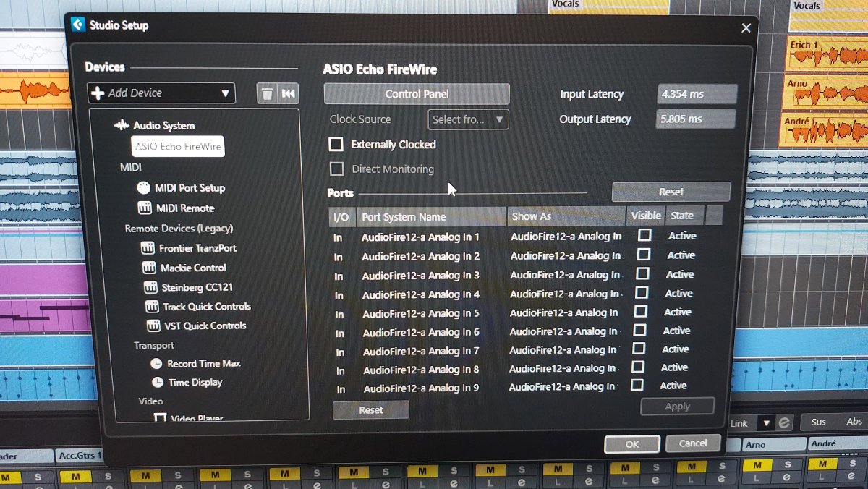
Task: Open the Add Device dropdown
Action: 161,93
